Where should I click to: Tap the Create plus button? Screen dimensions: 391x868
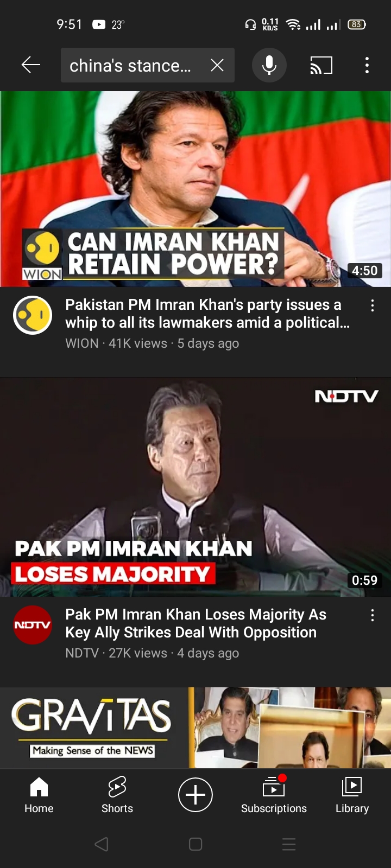(195, 795)
